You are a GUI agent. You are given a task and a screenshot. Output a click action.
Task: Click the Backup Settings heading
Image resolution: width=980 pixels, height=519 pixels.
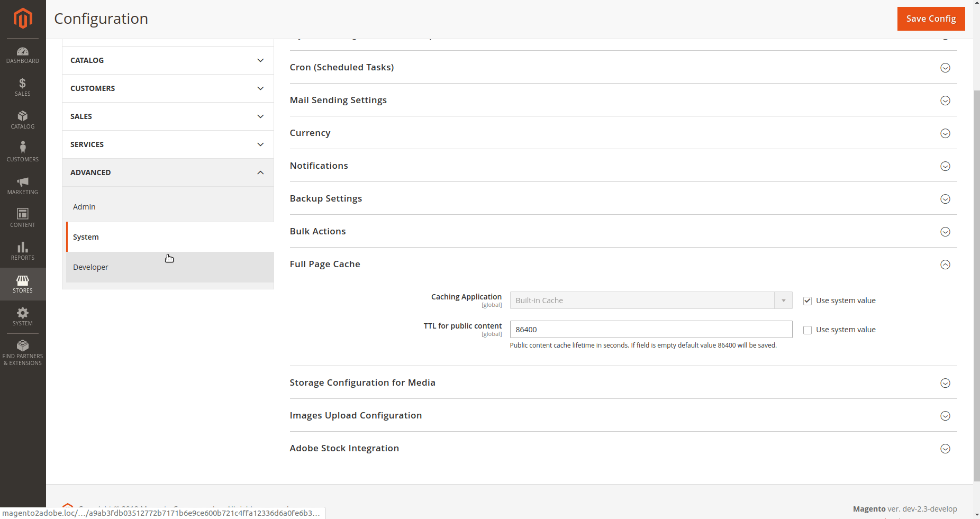(326, 198)
